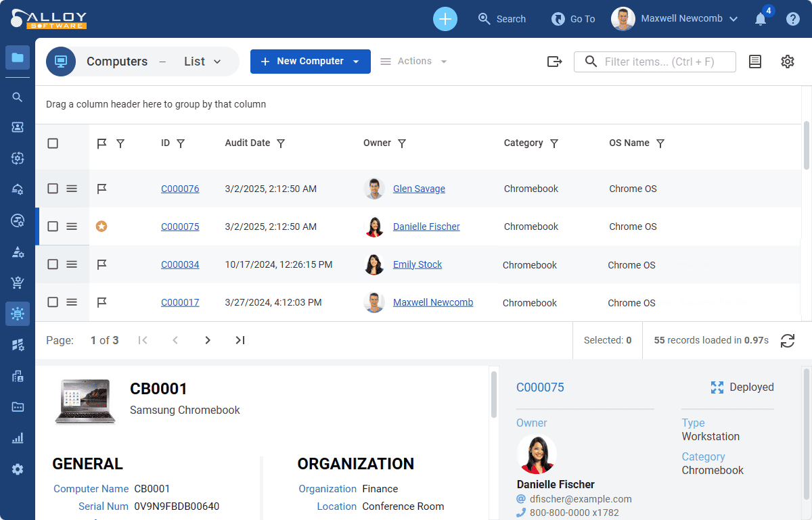
Task: Open the Go To menu
Action: [x=573, y=19]
